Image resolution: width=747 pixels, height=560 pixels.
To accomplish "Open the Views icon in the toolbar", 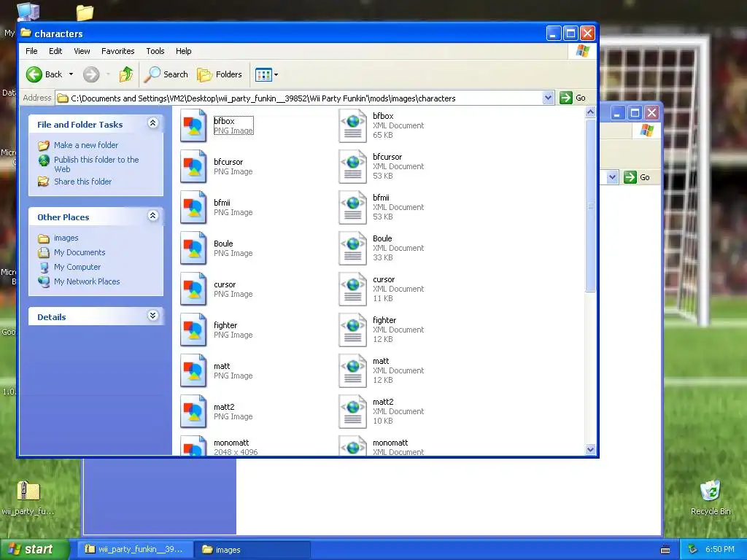I will 263,74.
